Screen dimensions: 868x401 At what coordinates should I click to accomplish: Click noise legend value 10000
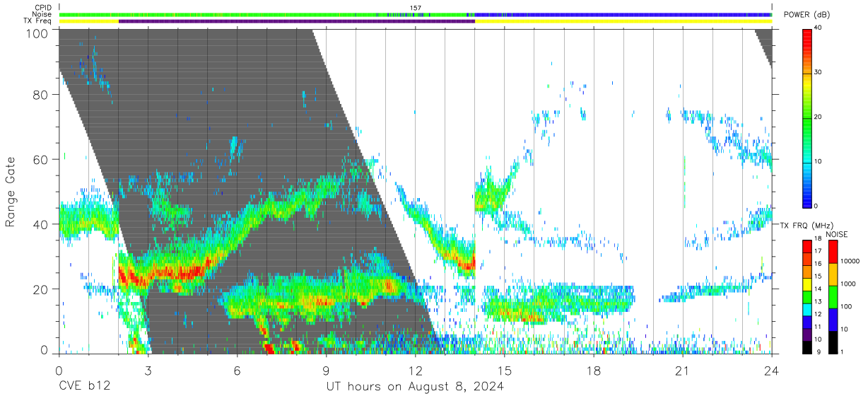click(x=850, y=261)
